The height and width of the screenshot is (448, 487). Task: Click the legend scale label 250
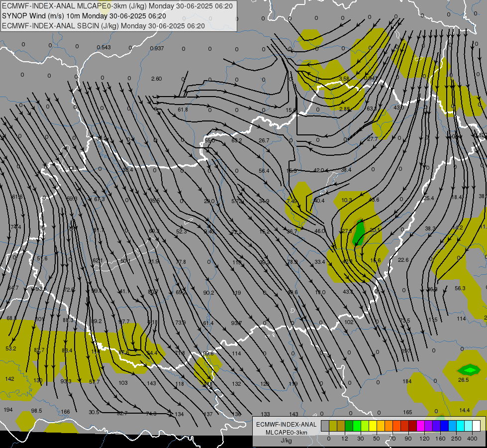pyautogui.click(x=456, y=439)
